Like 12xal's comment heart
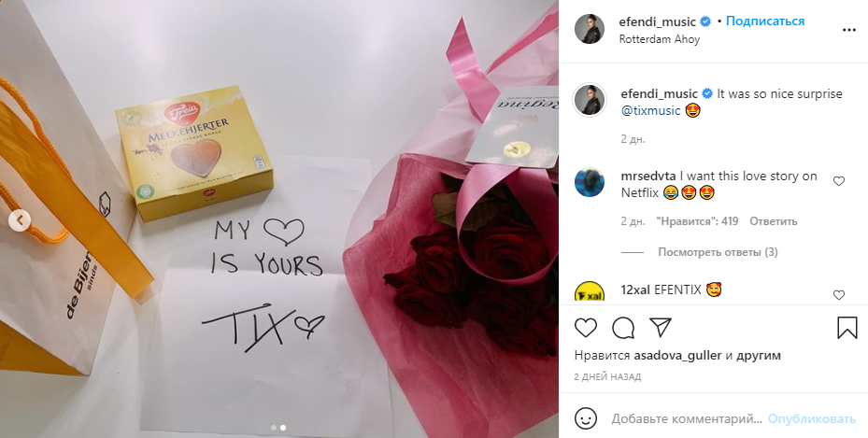 coord(839,295)
